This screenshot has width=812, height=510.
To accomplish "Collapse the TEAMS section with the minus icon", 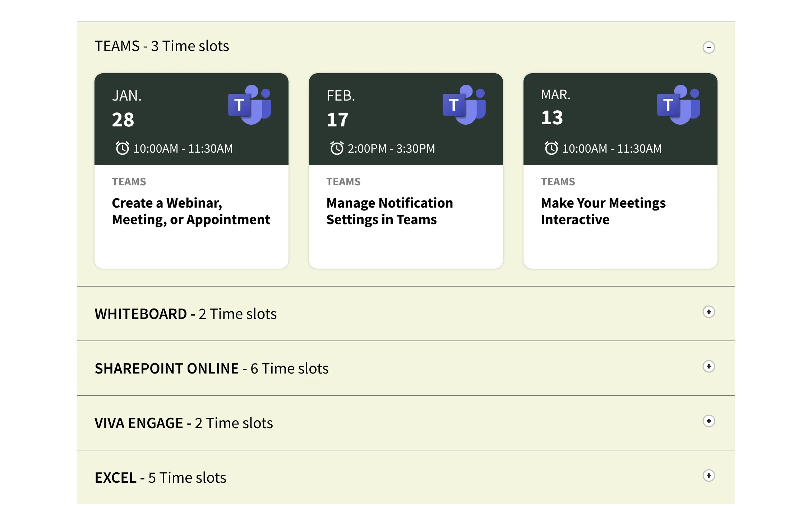I will [709, 47].
